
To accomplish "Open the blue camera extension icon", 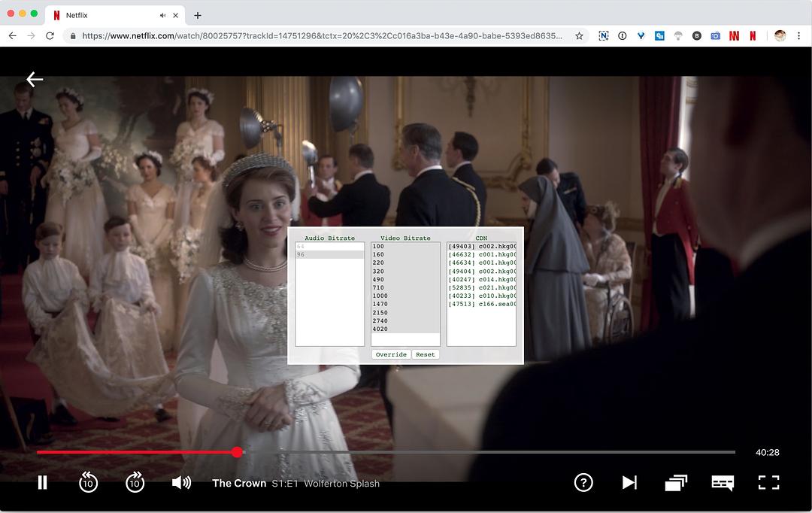I will [x=715, y=36].
